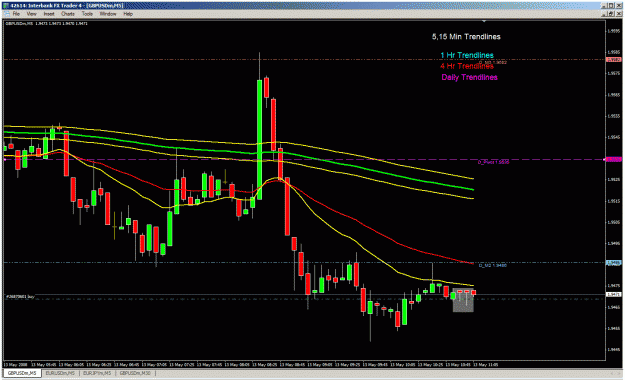Screen dimensions: 625x380
Task: Click the orange resistance price tag on price axis
Action: [614, 59]
